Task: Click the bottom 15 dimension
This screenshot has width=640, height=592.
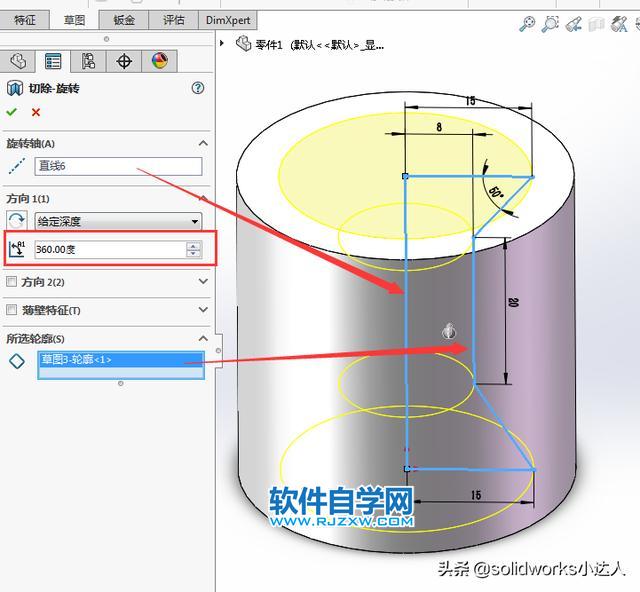Action: click(476, 495)
